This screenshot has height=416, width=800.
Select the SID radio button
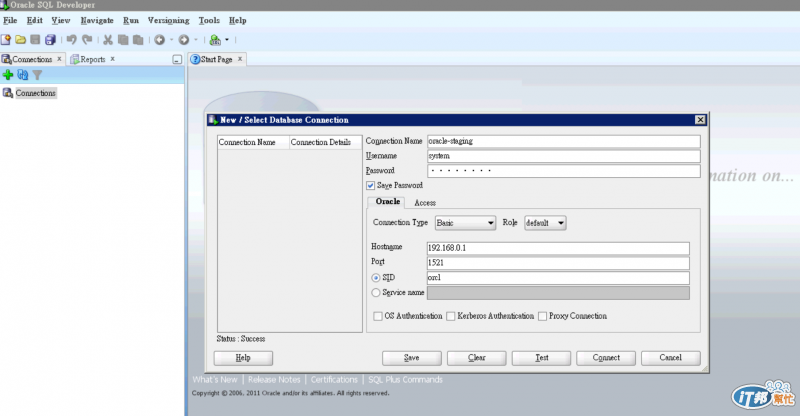click(x=376, y=278)
